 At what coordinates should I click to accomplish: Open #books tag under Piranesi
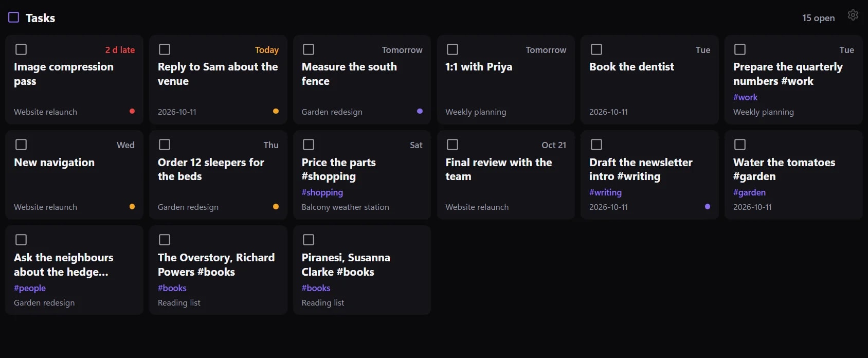316,288
